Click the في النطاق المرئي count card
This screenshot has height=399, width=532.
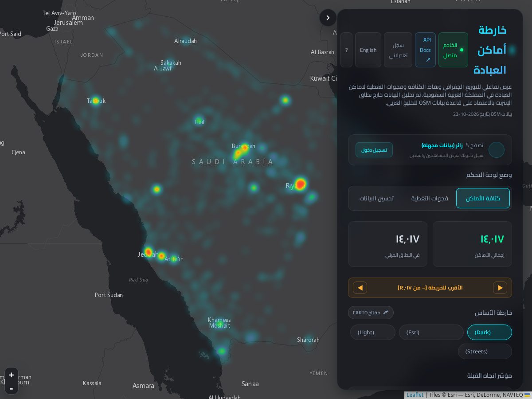[x=387, y=244]
